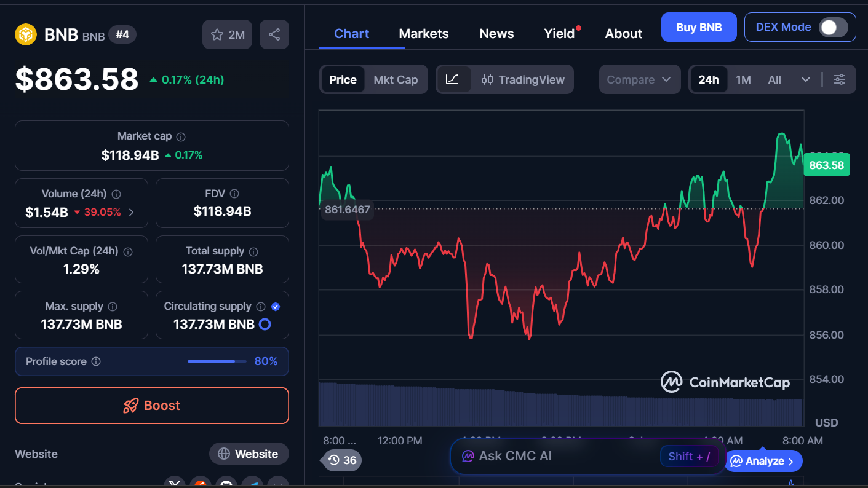
Task: Open chart settings sliders icon
Action: [840, 79]
